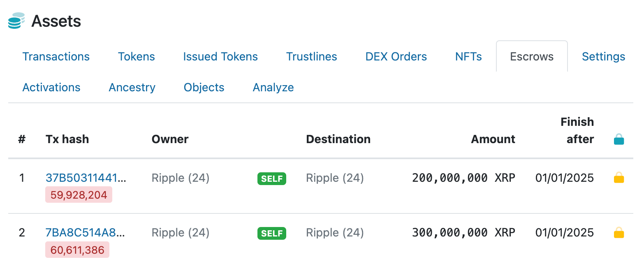Click the yellow padlock on escrow row 2
The image size is (644, 278).
pos(619,233)
